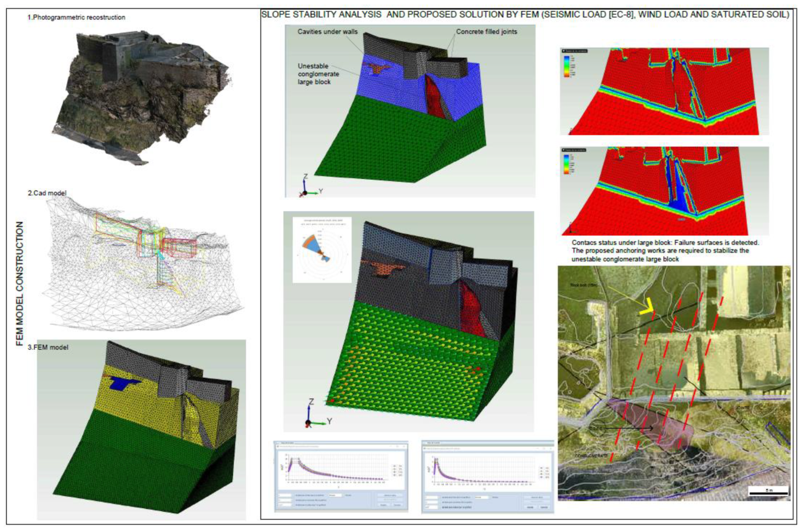Click bottom input field in right spectrum dialog
Image resolution: width=802 pixels, height=532 pixels.
431,507
